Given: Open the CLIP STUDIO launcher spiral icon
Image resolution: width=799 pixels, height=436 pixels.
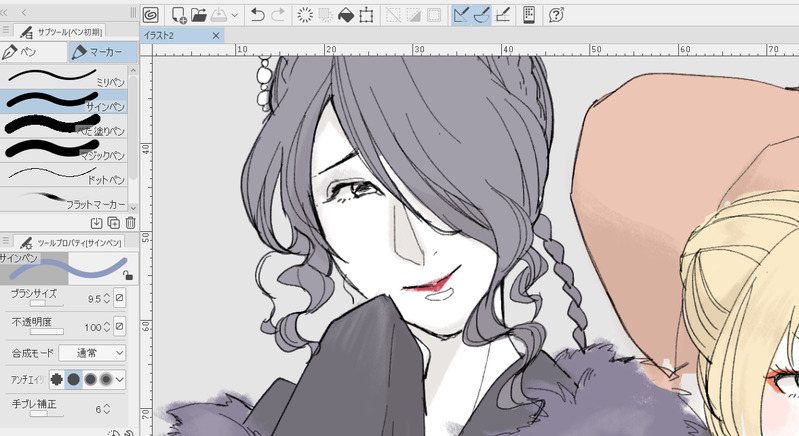Looking at the screenshot, I should click(150, 15).
